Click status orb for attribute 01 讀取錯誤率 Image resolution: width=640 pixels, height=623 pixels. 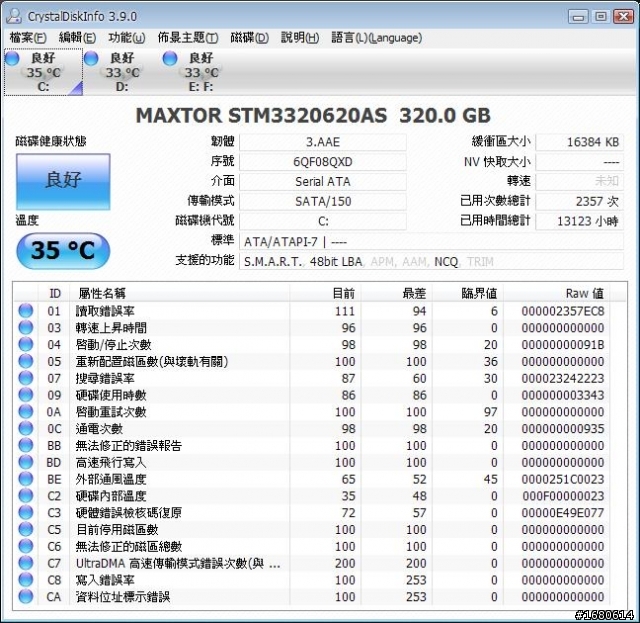pos(26,311)
